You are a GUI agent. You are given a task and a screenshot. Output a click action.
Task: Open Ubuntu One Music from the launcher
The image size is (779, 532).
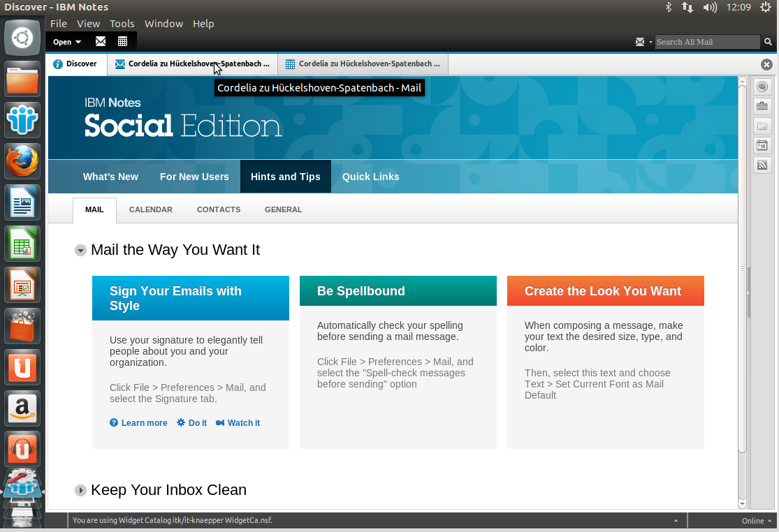22,450
